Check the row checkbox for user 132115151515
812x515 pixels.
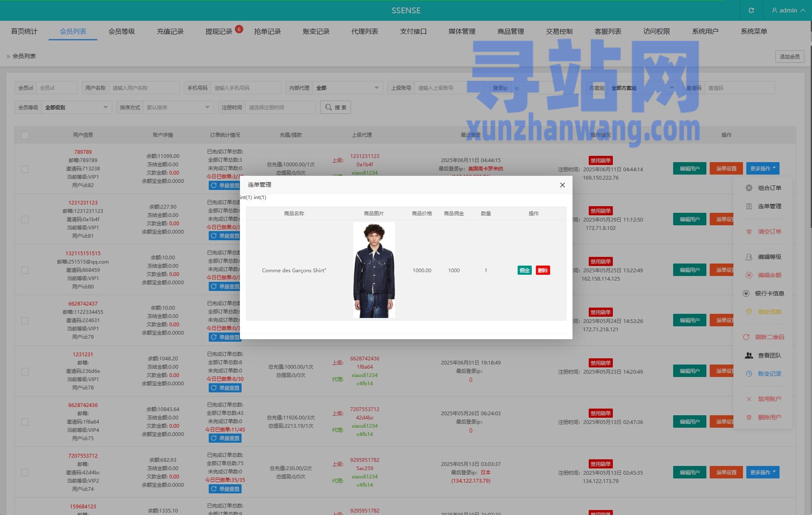click(25, 270)
